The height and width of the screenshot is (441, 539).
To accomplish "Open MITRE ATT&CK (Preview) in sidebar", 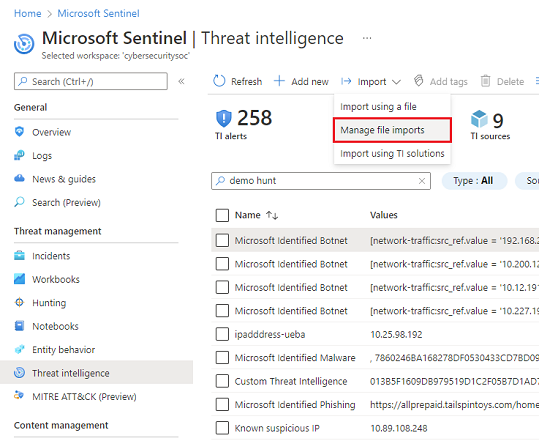I will coord(84,397).
